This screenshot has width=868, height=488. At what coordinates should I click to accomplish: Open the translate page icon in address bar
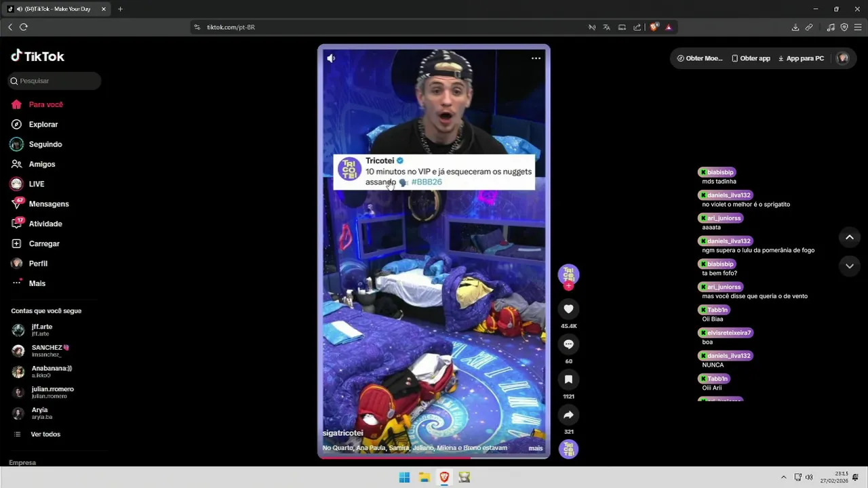tap(606, 27)
